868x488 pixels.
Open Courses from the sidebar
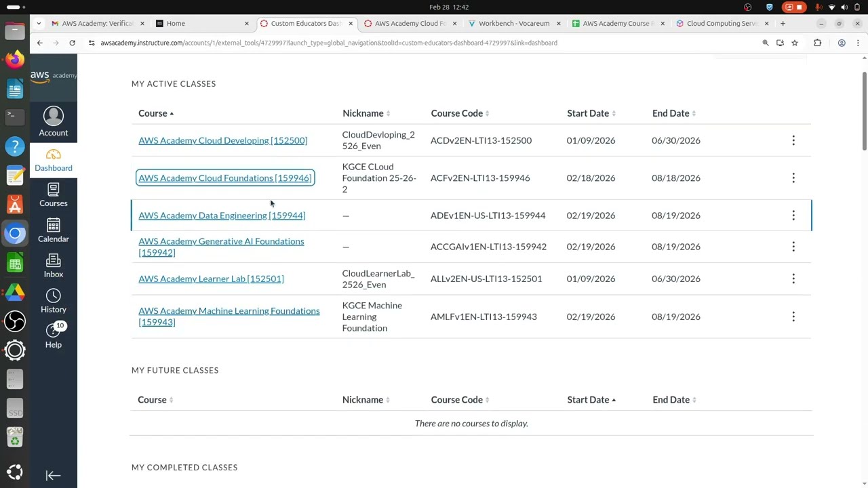[53, 195]
